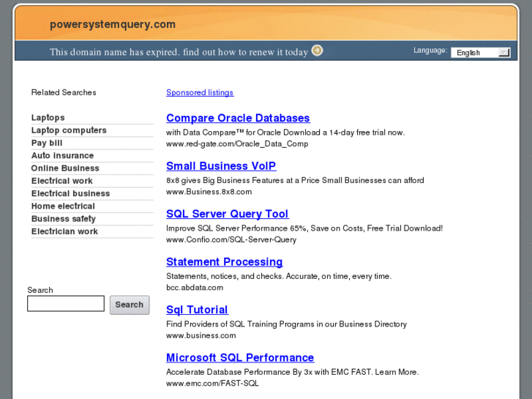Open Sql Tutorial listing
Image resolution: width=532 pixels, height=399 pixels.
coord(197,310)
